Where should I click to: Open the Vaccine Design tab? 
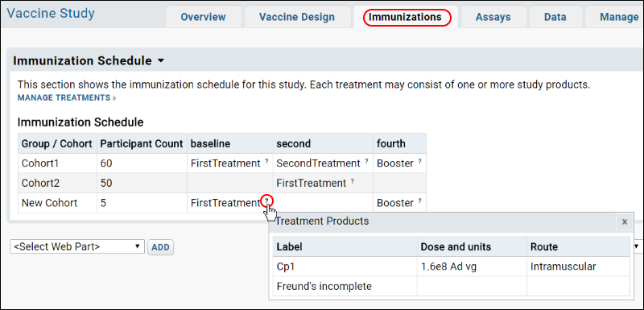297,17
